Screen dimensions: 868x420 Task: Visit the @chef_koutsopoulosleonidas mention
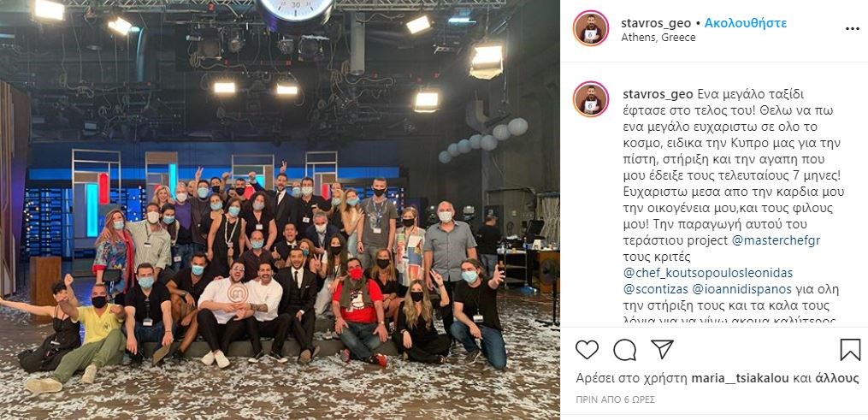click(x=707, y=273)
